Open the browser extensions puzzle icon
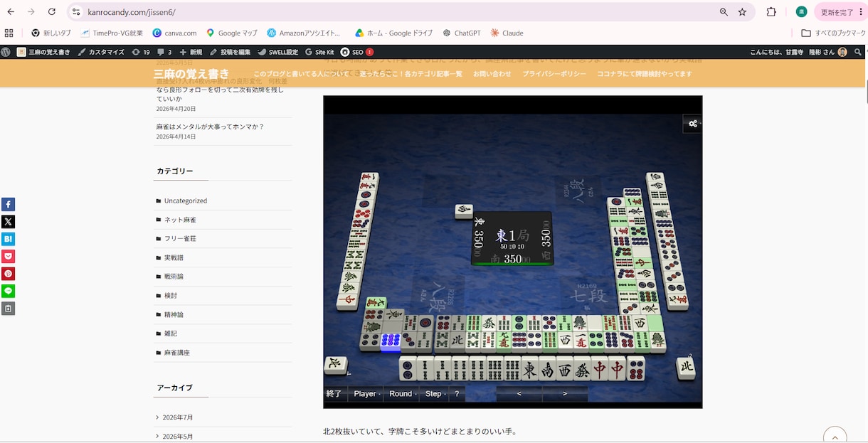 tap(771, 12)
